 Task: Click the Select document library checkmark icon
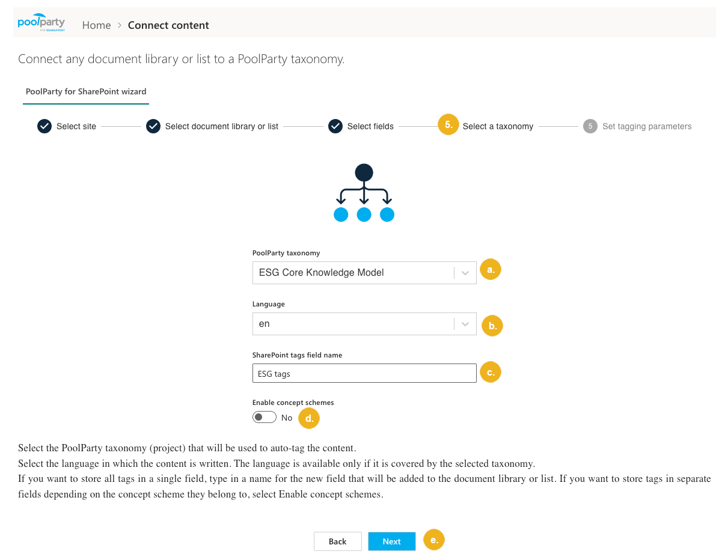pyautogui.click(x=153, y=126)
